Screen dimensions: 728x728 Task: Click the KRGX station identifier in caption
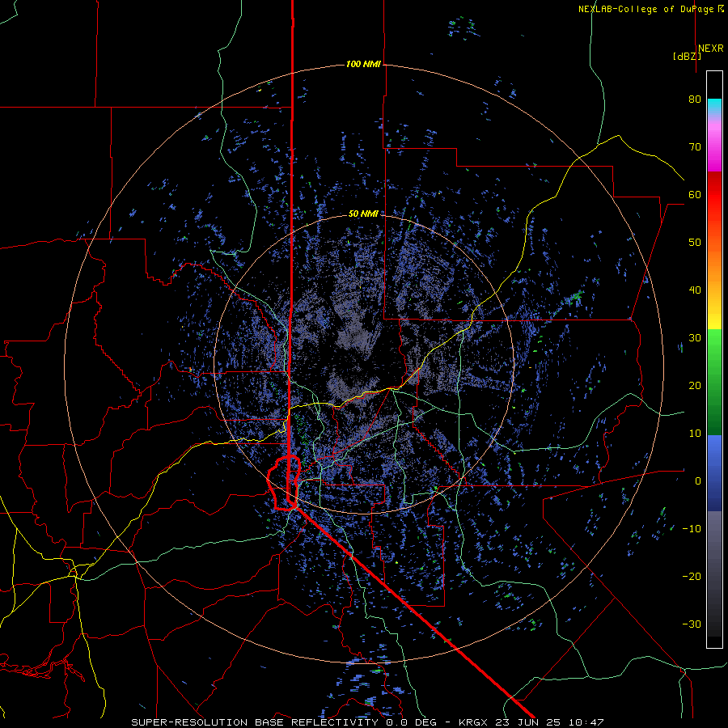[x=475, y=722]
